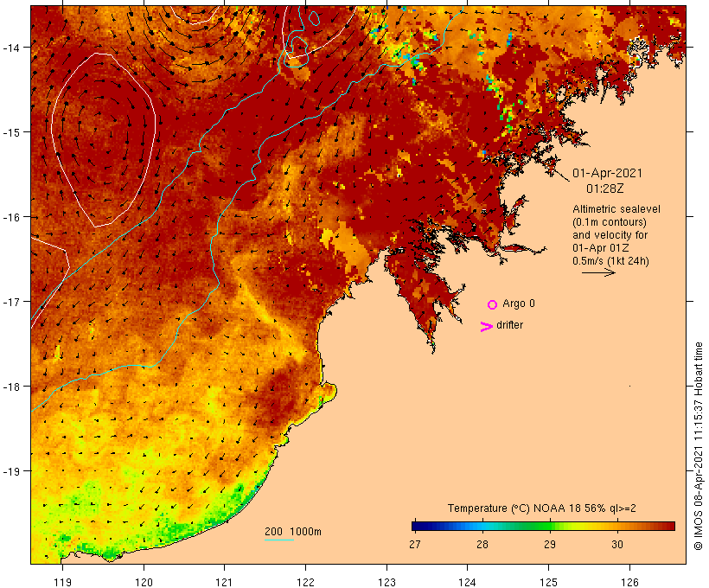Click the '(0.1m contours)' text

[x=609, y=222]
